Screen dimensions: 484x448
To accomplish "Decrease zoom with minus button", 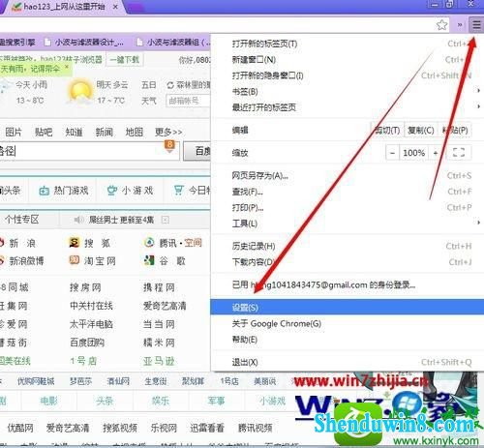I will pos(392,153).
